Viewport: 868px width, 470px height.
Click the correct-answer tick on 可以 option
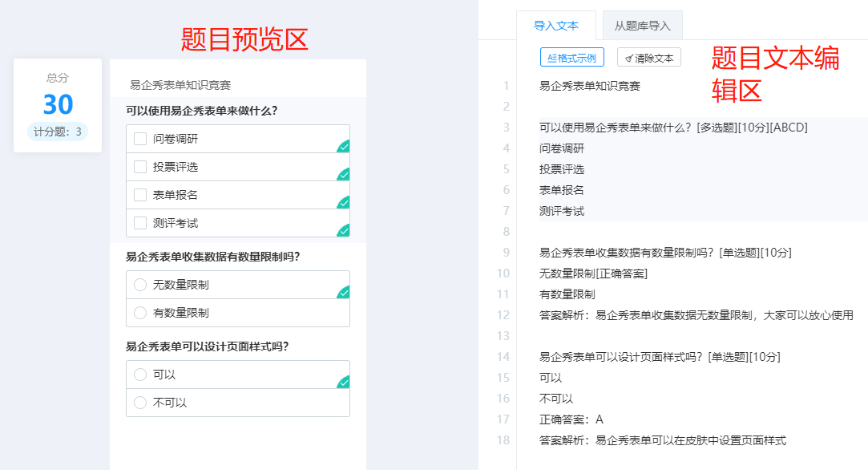pyautogui.click(x=344, y=383)
